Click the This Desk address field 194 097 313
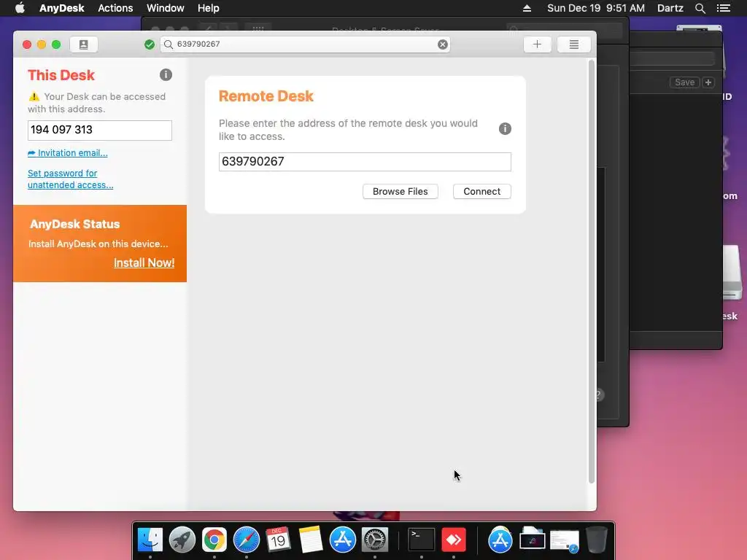747x560 pixels. click(x=99, y=130)
